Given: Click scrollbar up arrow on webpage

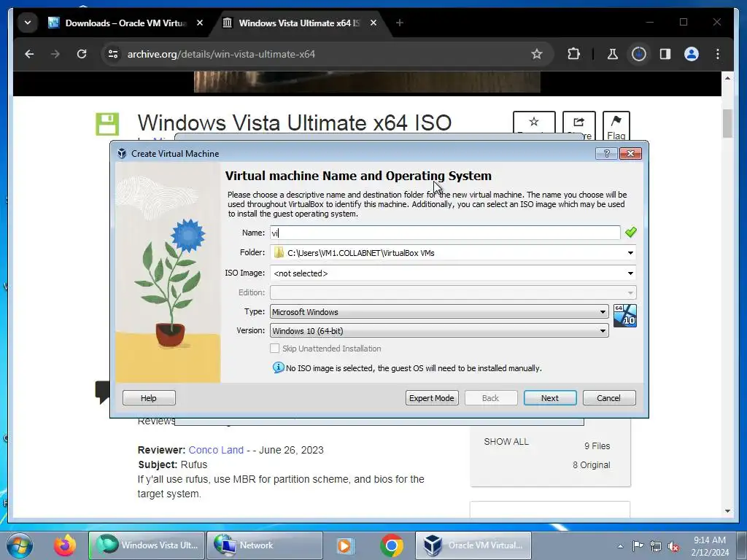Looking at the screenshot, I should pyautogui.click(x=727, y=77).
